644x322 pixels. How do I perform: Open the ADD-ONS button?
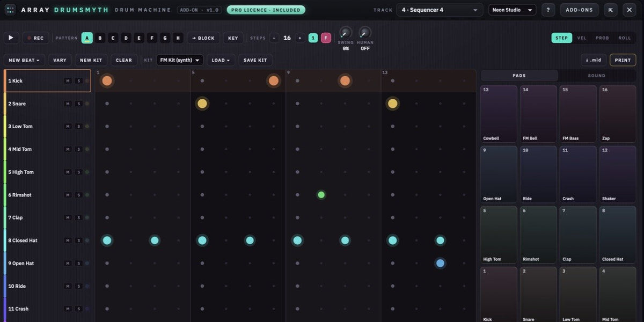click(x=580, y=10)
